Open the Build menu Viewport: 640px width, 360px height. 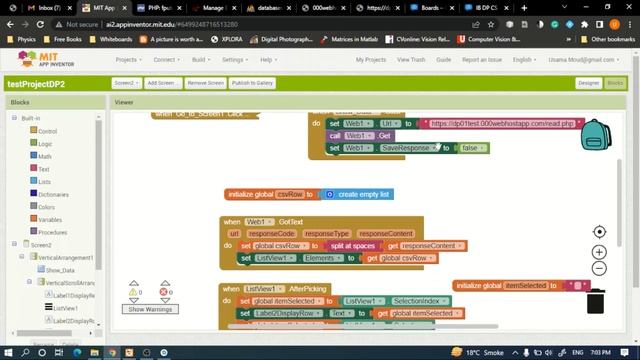pos(201,60)
